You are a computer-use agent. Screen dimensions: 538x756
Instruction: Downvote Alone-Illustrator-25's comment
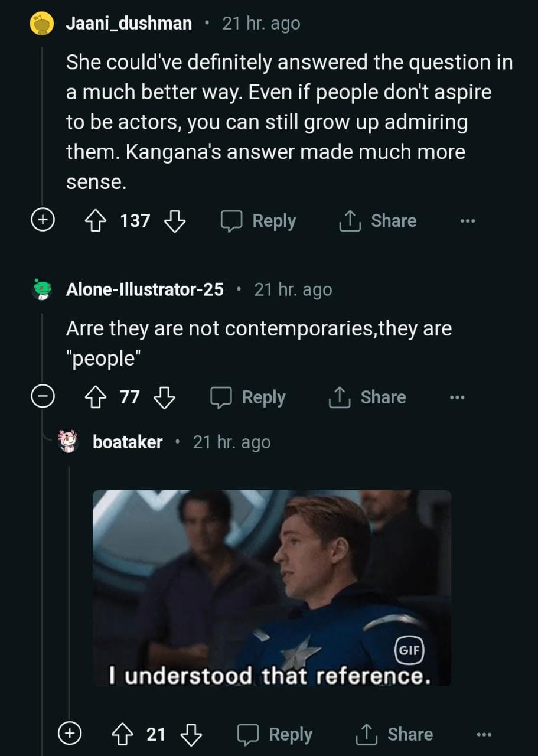(x=164, y=397)
